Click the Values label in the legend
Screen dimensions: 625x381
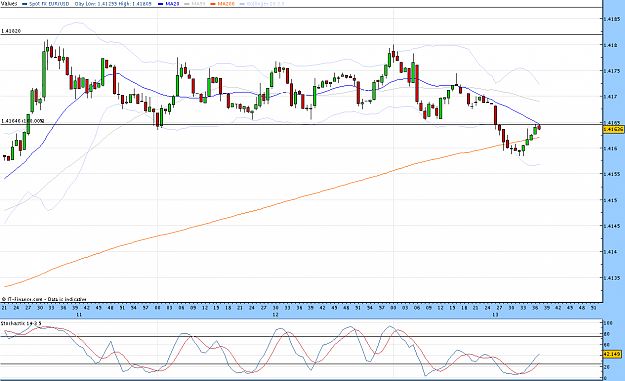coord(9,4)
